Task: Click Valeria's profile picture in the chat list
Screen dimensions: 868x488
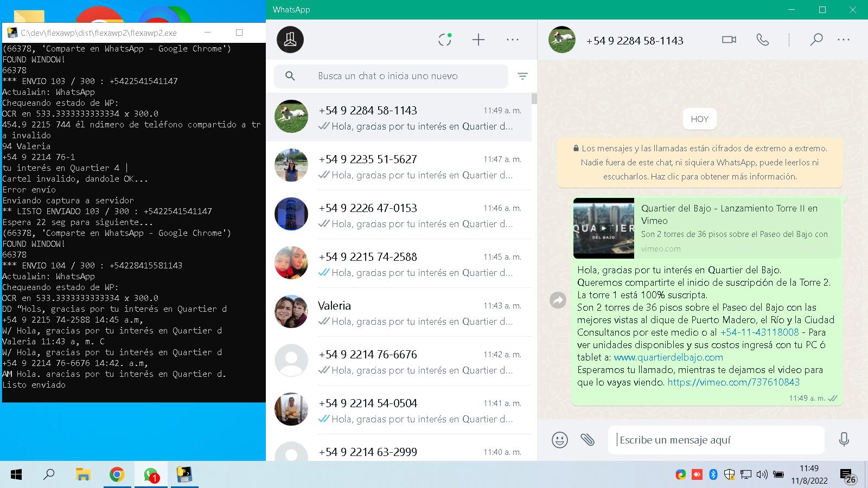Action: coord(291,312)
